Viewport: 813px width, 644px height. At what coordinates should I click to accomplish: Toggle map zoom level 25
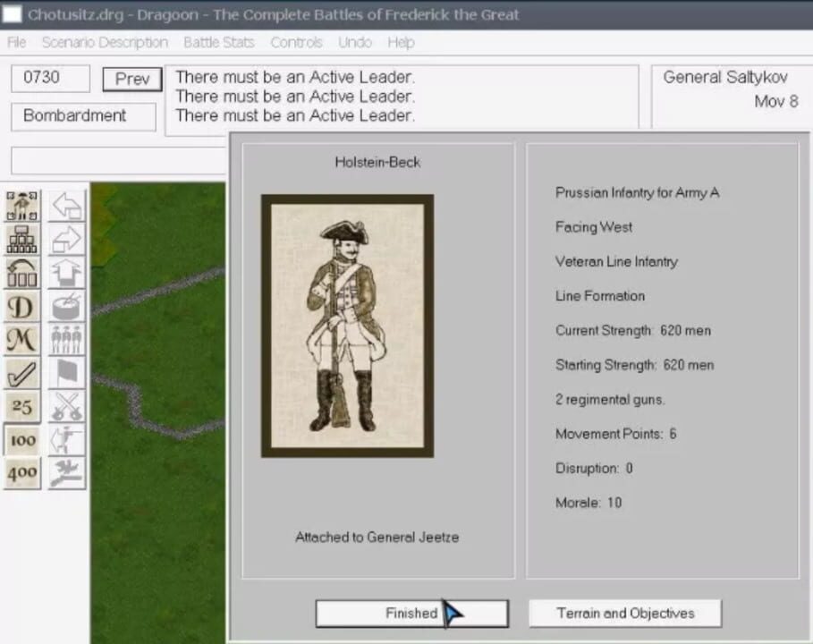tap(21, 407)
